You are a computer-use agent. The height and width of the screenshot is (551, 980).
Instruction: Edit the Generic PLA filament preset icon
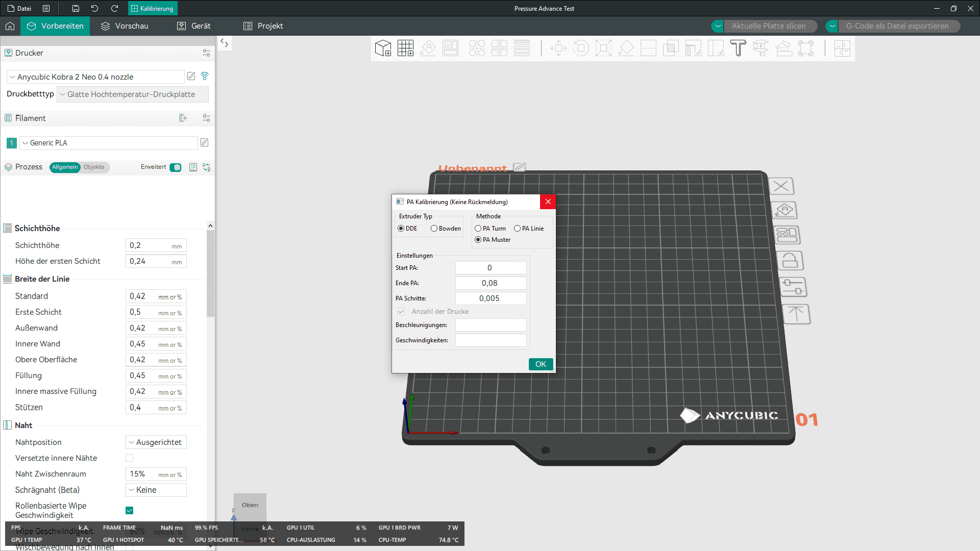click(204, 142)
